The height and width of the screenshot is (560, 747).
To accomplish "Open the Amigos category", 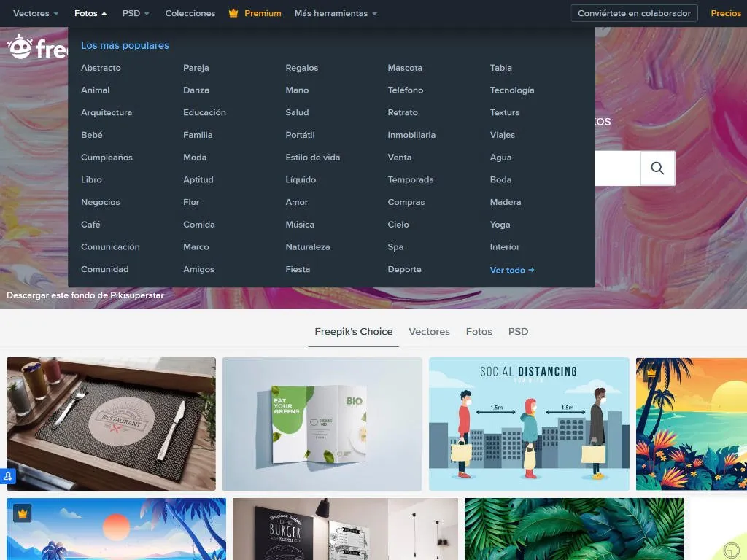I will [198, 269].
